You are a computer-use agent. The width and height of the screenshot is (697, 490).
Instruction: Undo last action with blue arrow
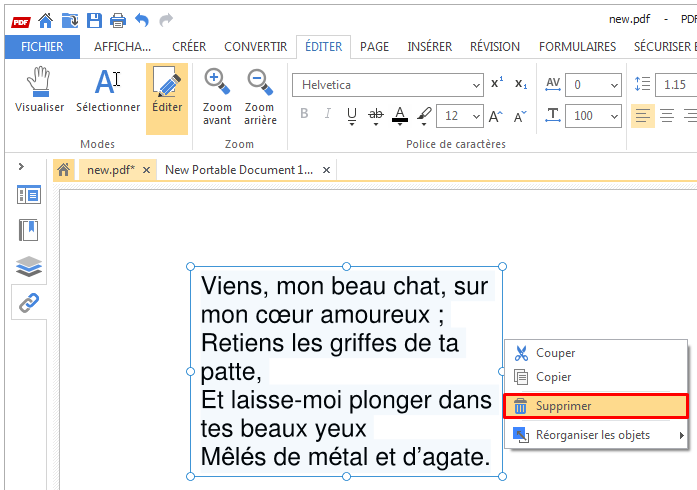142,20
